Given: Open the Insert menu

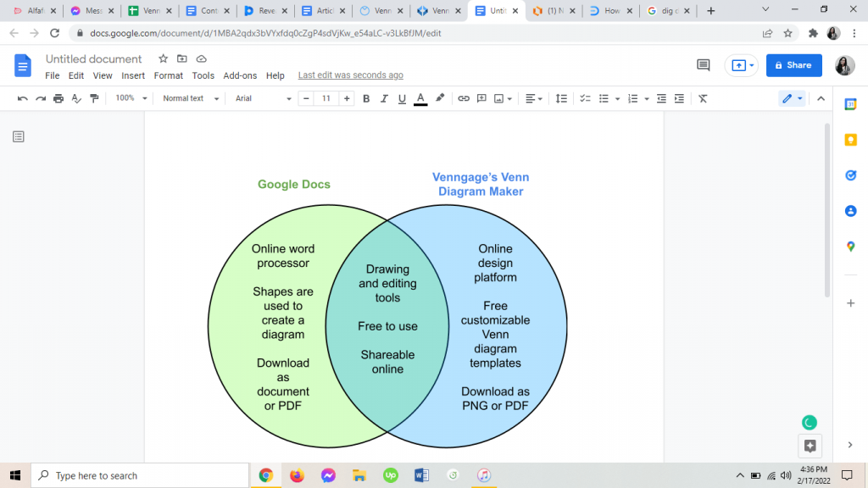Looking at the screenshot, I should click(133, 75).
